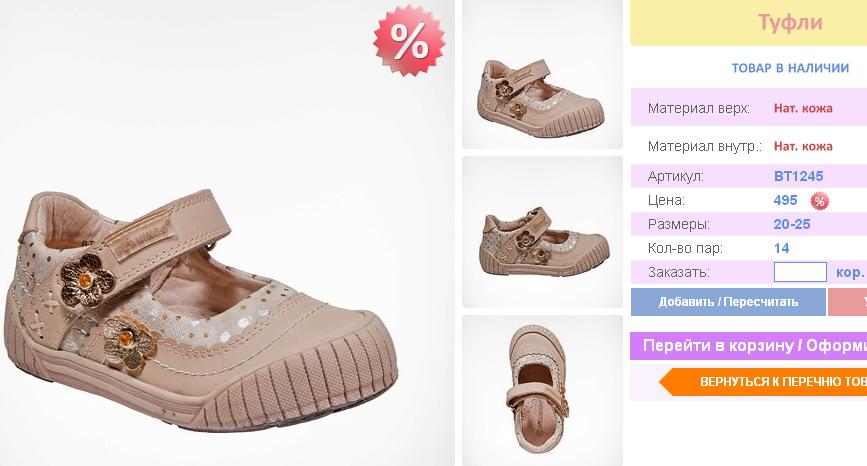The image size is (867, 466).
Task: Click the price value 495
Action: pos(785,200)
